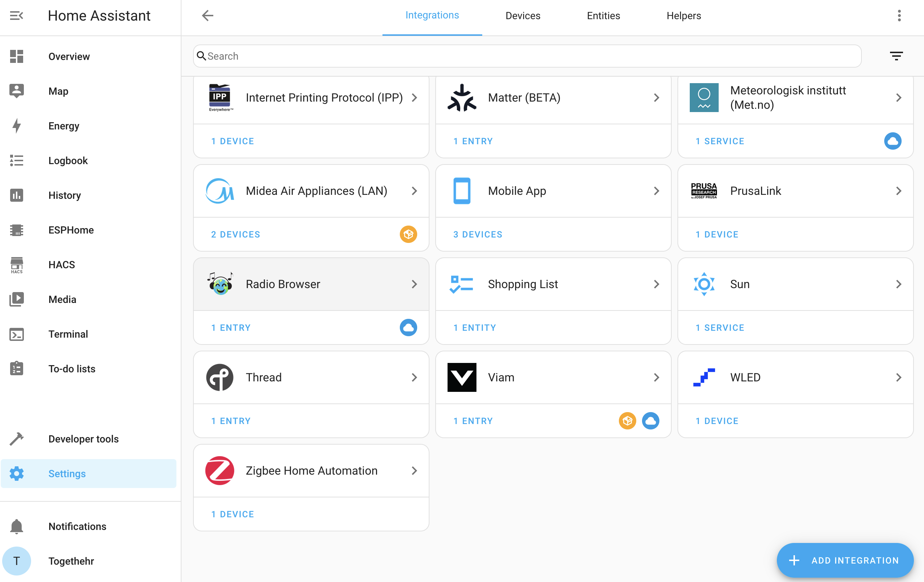
Task: Expand the Midea Air Appliances details
Action: pos(414,191)
